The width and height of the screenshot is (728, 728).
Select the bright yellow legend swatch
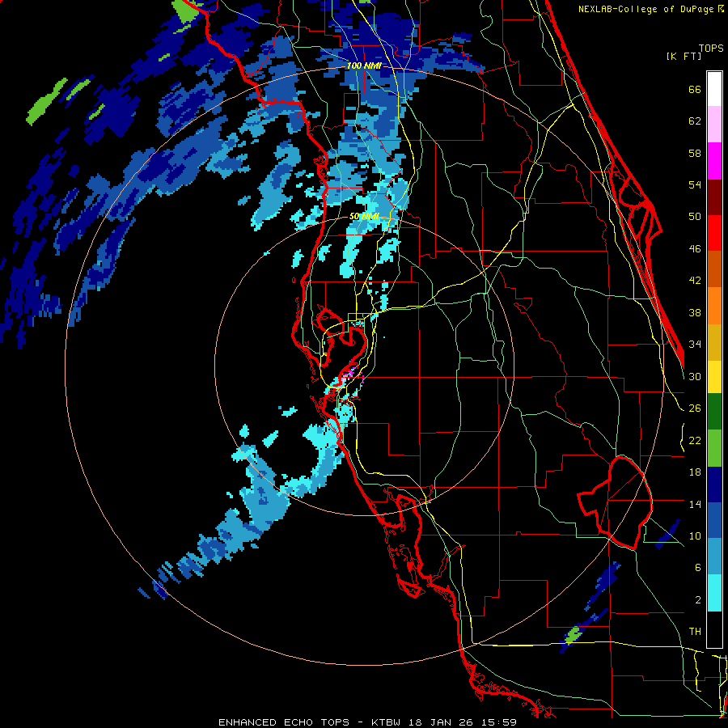coord(714,377)
